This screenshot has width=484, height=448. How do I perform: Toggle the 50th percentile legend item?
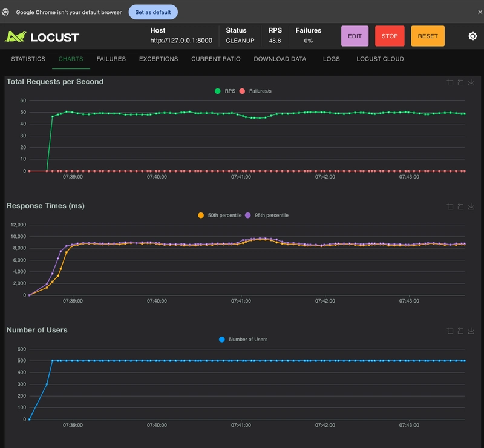(219, 215)
